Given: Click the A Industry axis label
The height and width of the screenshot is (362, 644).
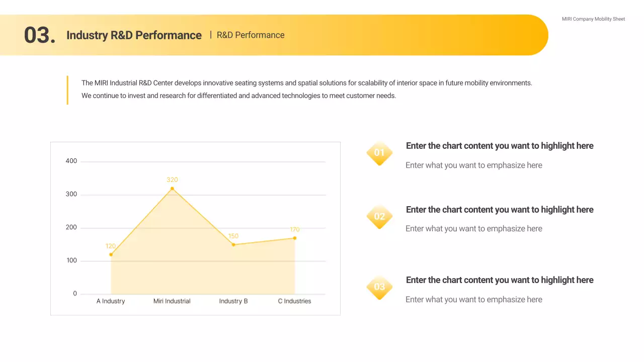Looking at the screenshot, I should click(x=111, y=301).
